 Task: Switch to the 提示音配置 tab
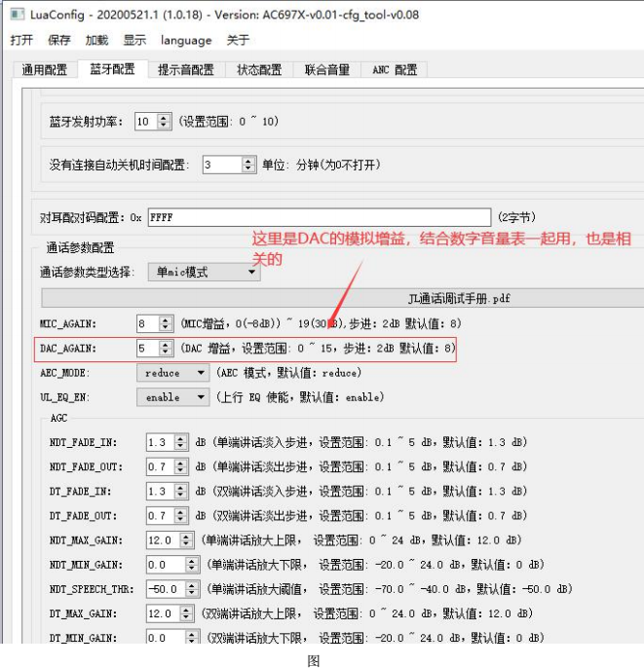click(186, 69)
